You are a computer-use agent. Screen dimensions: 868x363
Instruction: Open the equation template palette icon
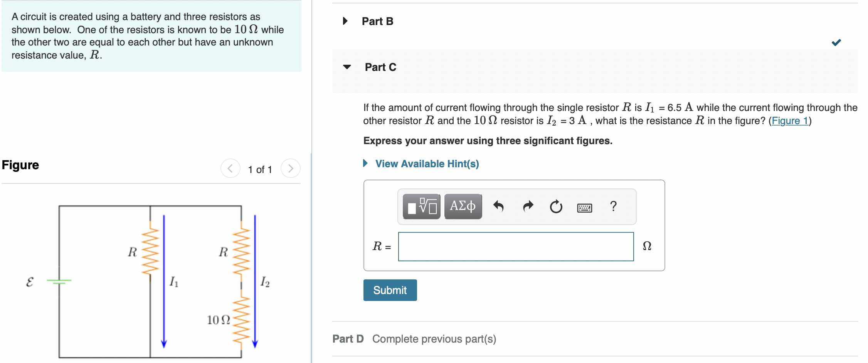(x=422, y=207)
